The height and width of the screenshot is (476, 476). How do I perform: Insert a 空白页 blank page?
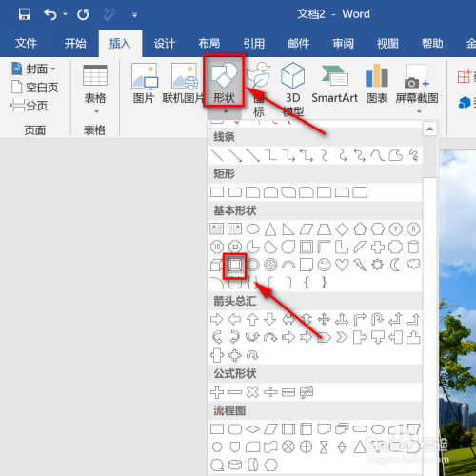pyautogui.click(x=35, y=87)
